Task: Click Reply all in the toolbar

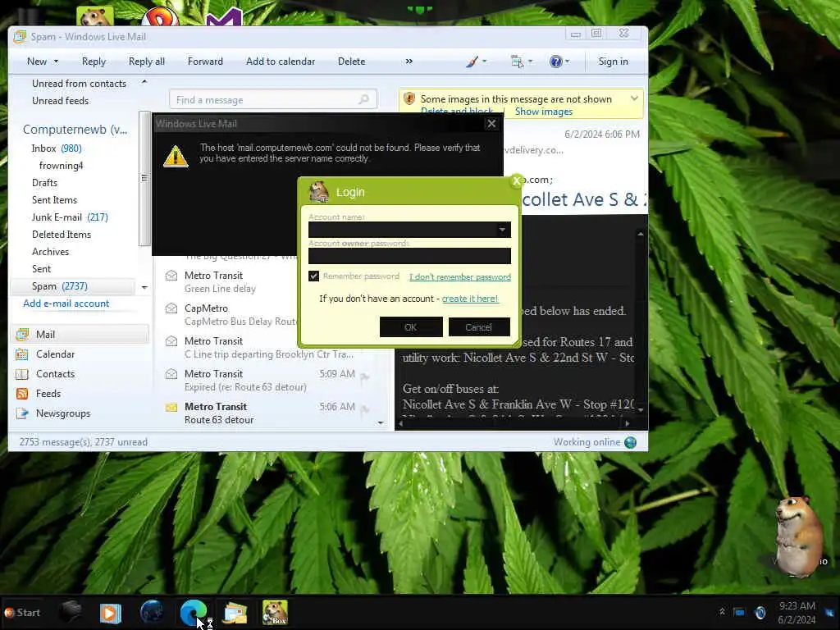Action: 146,62
